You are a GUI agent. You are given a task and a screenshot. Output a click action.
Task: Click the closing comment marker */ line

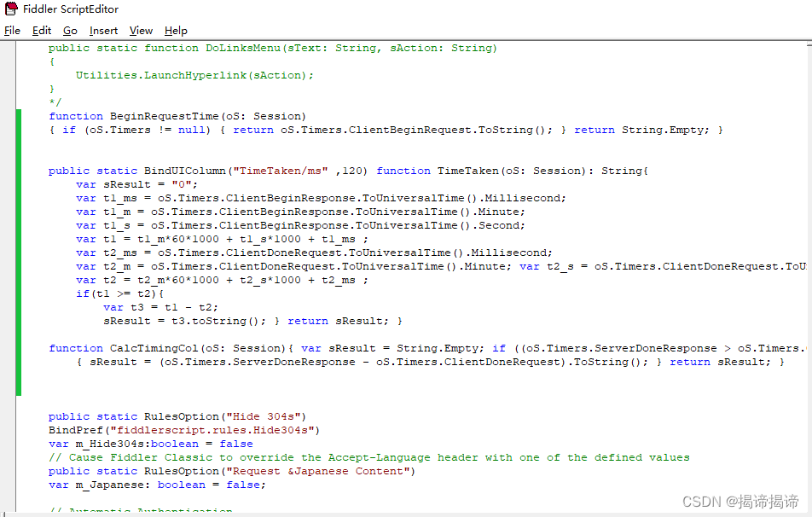55,102
